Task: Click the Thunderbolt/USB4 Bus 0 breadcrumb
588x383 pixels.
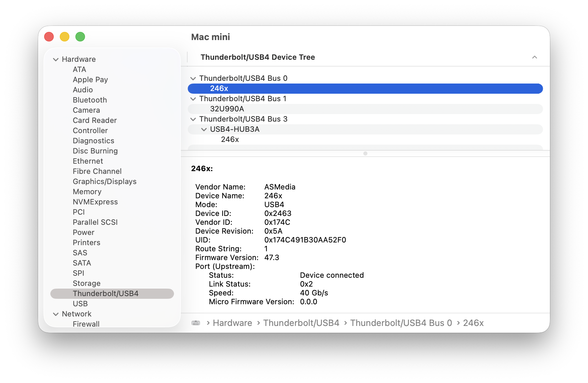Action: click(x=401, y=323)
